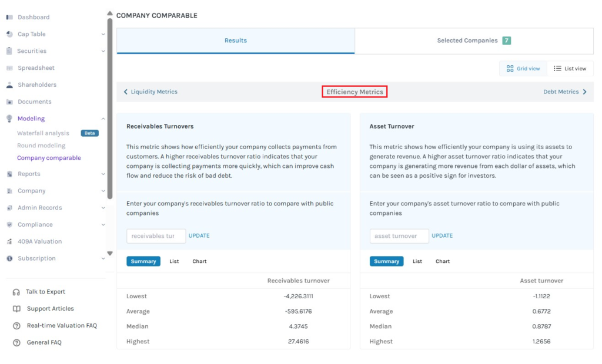Click the Cap Table pie chart icon
The width and height of the screenshot is (602, 364).
9,34
